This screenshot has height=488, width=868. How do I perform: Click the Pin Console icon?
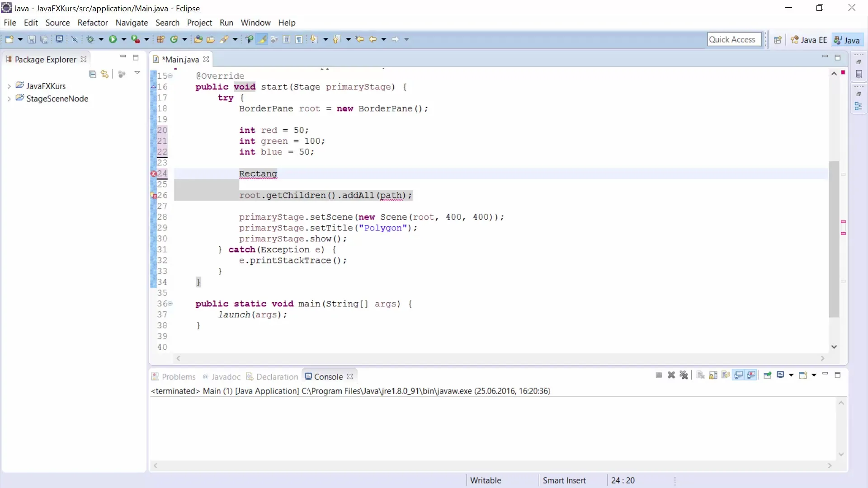coord(767,375)
